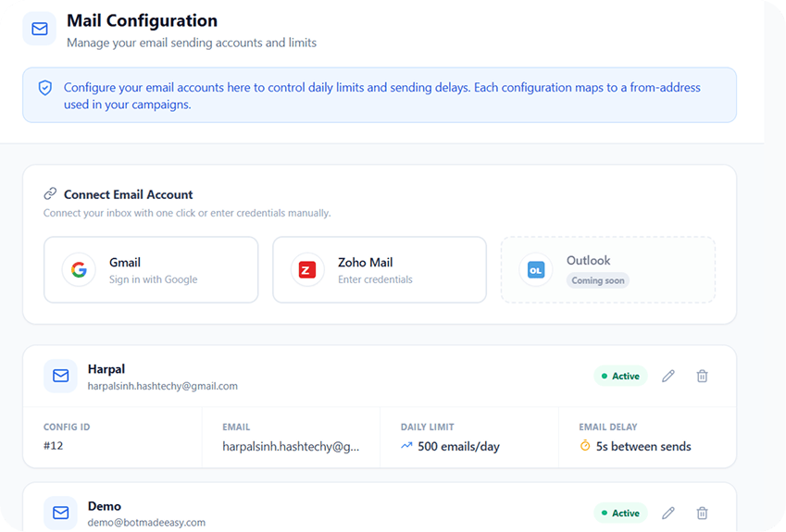Click the blue Outlook OL logo
The width and height of the screenshot is (786, 532).
[536, 270]
